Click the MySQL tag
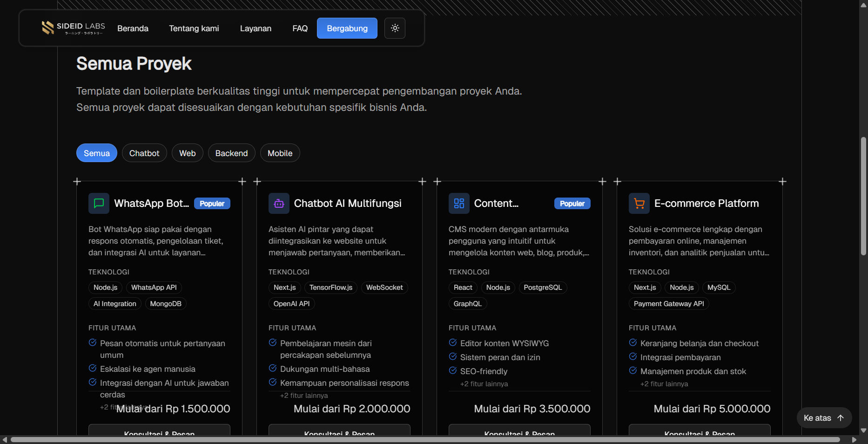Screen dimensions: 868x444 click(719, 287)
